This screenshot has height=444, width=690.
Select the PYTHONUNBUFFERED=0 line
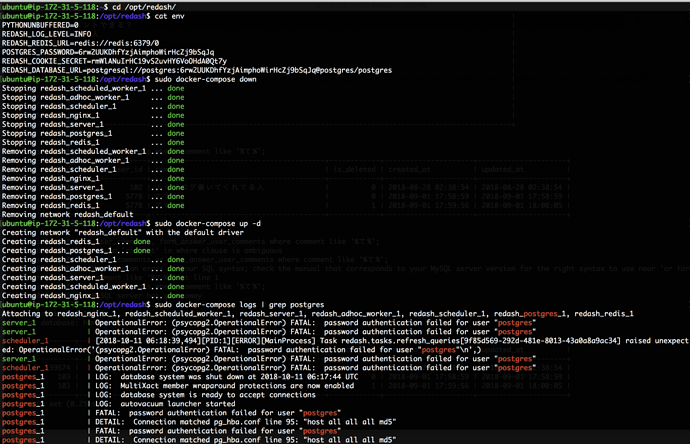40,25
